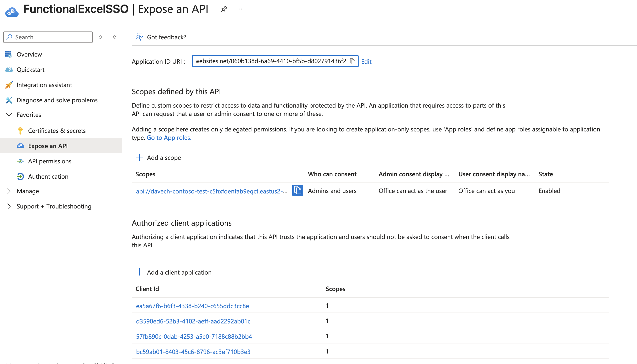The width and height of the screenshot is (637, 364).
Task: Click the 'Admins and users' cell
Action: 332,191
